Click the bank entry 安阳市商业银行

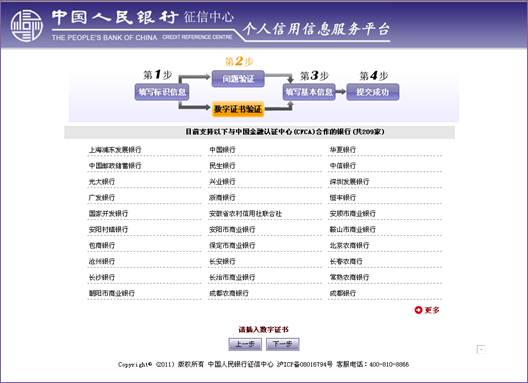[232, 229]
